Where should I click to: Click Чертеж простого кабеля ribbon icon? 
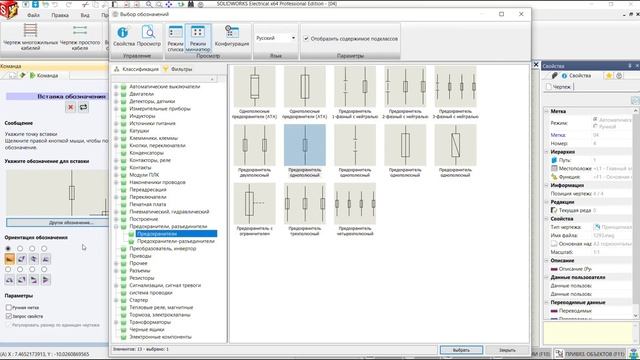[x=80, y=37]
